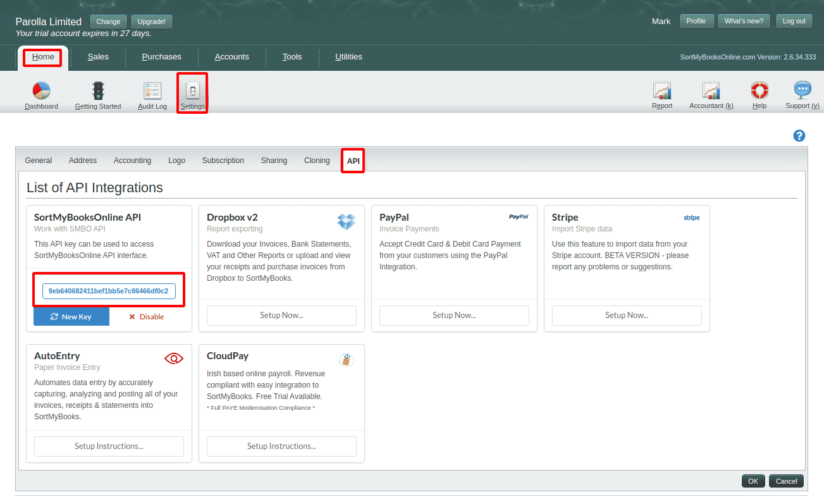Click the Invoice Payments subtitle
This screenshot has height=504, width=824.
[x=409, y=229]
